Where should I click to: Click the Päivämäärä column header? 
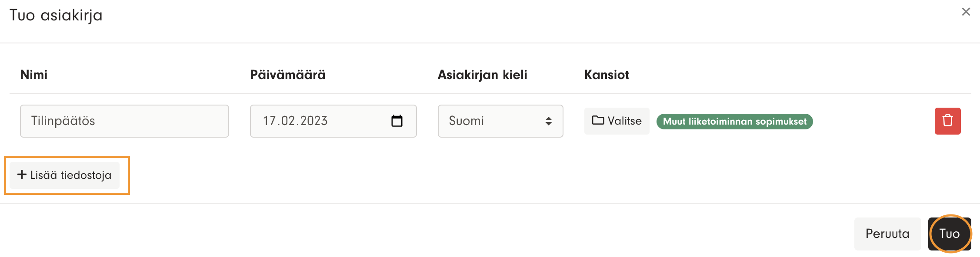tap(288, 75)
